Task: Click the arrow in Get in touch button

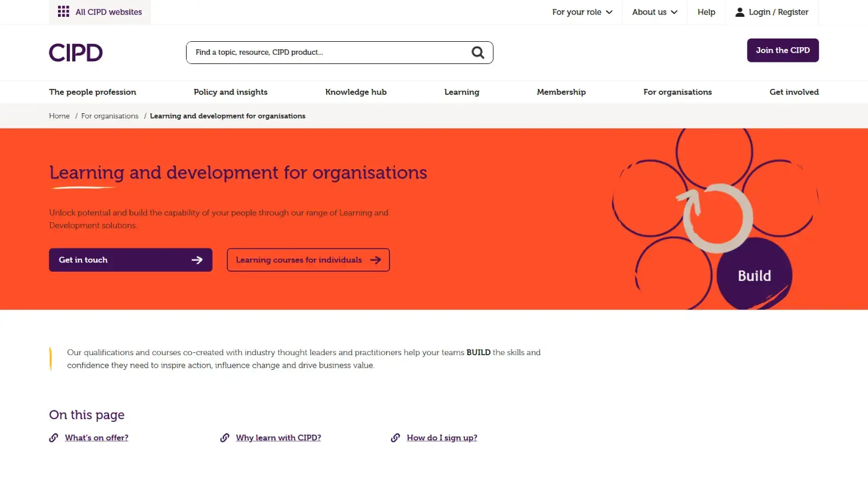Action: [x=197, y=260]
